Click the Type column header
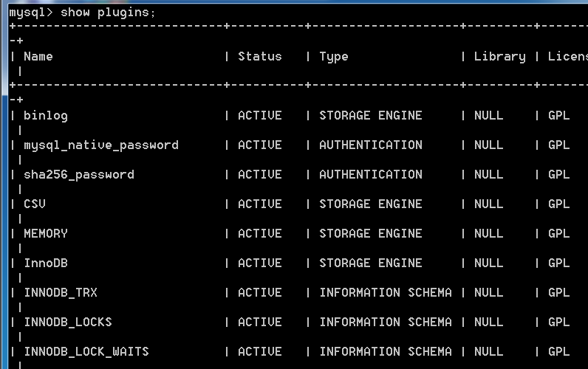 [x=333, y=57]
